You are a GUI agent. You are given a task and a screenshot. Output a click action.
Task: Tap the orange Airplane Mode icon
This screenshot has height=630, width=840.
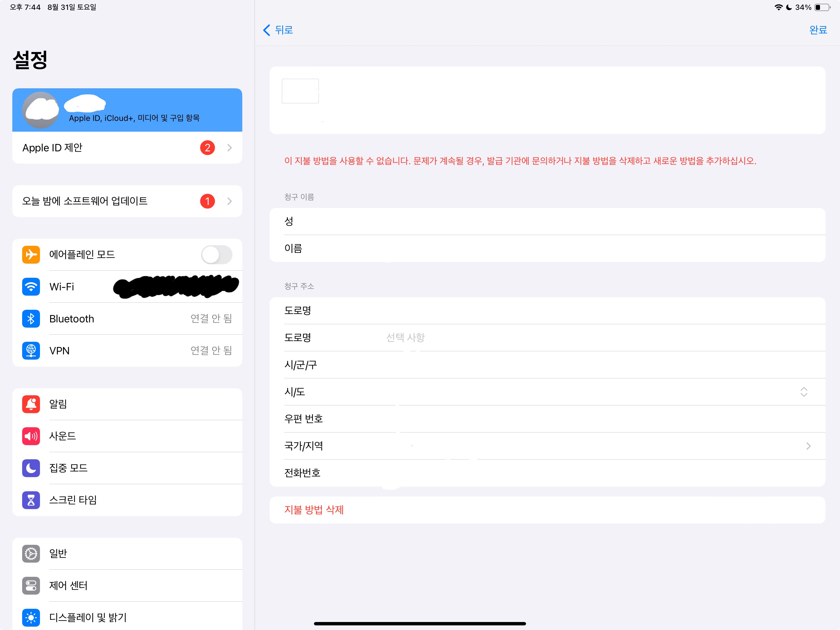[x=31, y=255]
